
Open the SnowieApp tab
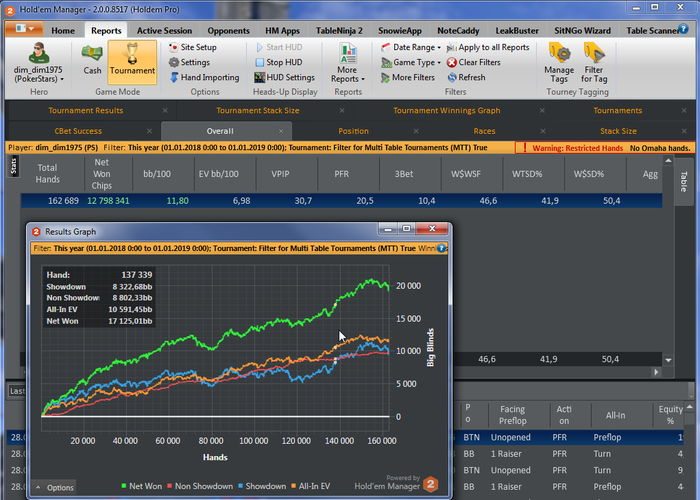[x=400, y=31]
